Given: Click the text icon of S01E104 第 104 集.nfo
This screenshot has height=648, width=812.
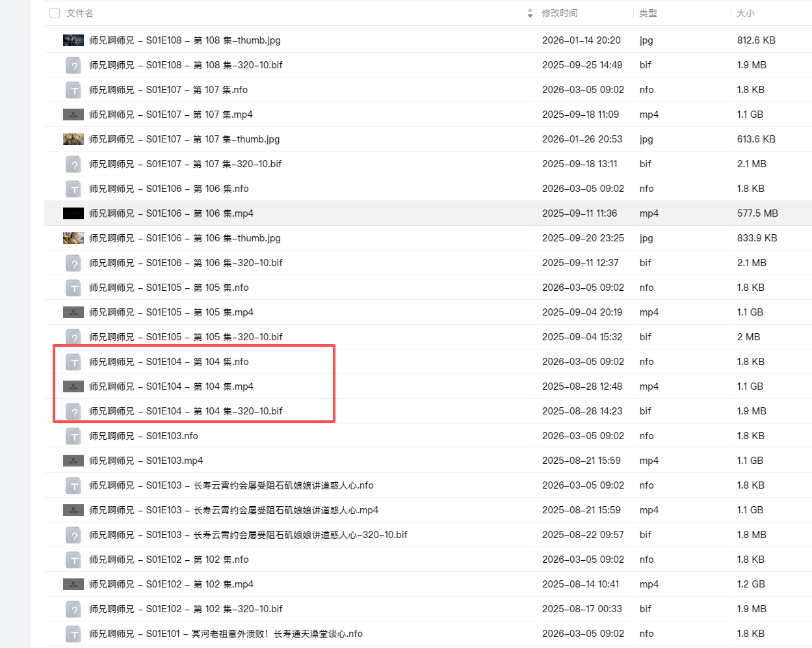Looking at the screenshot, I should pos(73,362).
